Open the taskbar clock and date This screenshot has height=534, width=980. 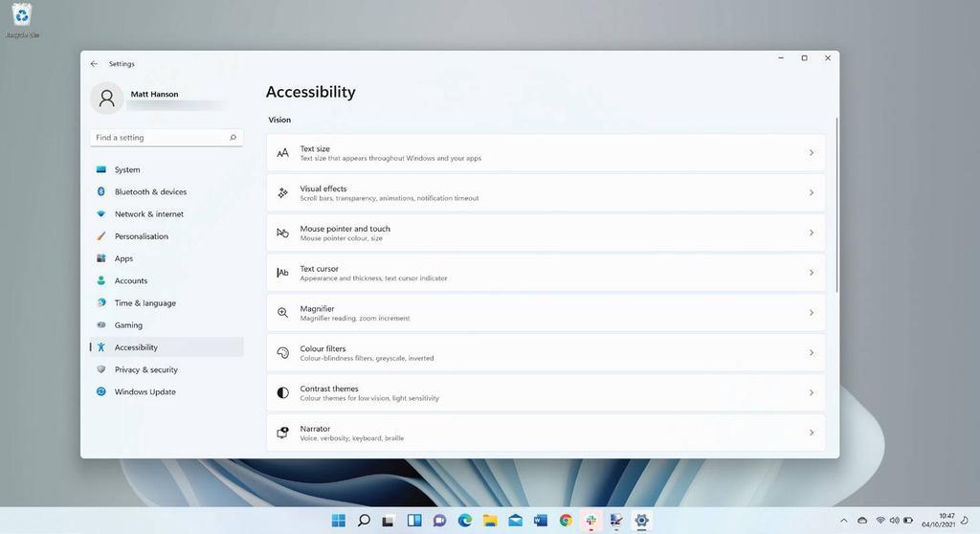click(x=938, y=521)
